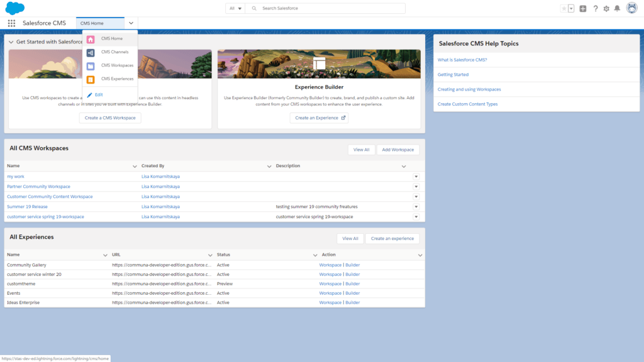Open URL column chevron
Viewport: 644px width, 362px height.
click(x=210, y=255)
